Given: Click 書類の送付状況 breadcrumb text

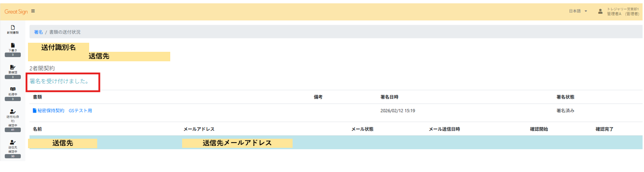Looking at the screenshot, I should (x=65, y=32).
